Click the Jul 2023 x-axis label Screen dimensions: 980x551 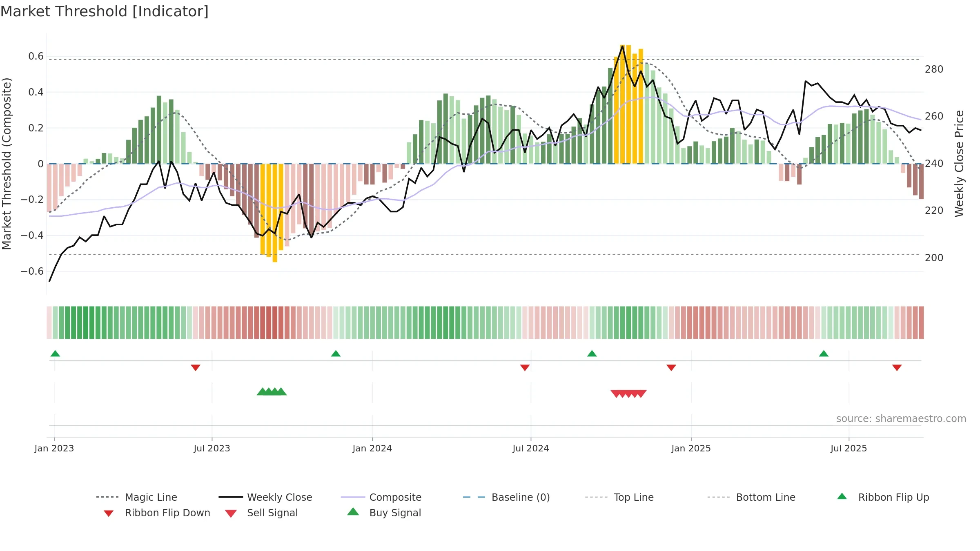(212, 449)
